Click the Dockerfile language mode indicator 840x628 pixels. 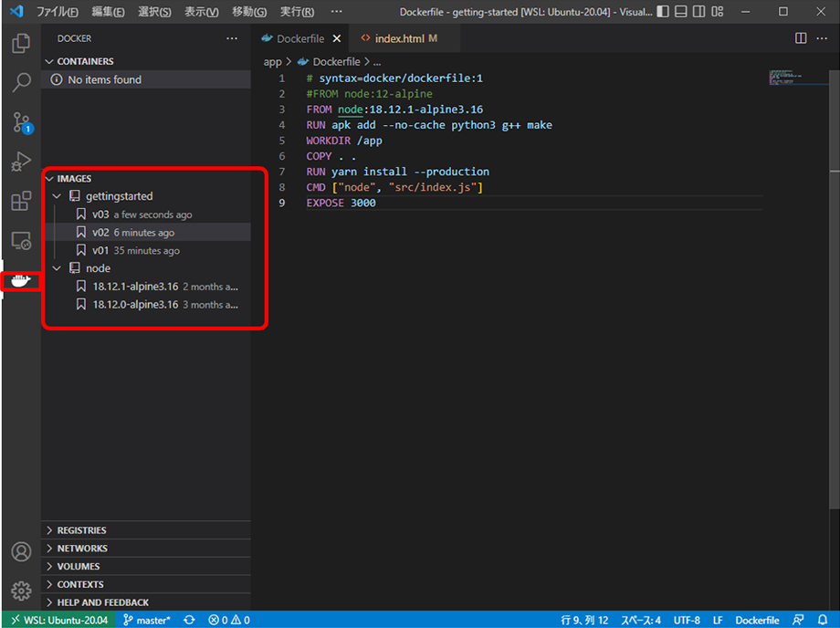(x=757, y=620)
